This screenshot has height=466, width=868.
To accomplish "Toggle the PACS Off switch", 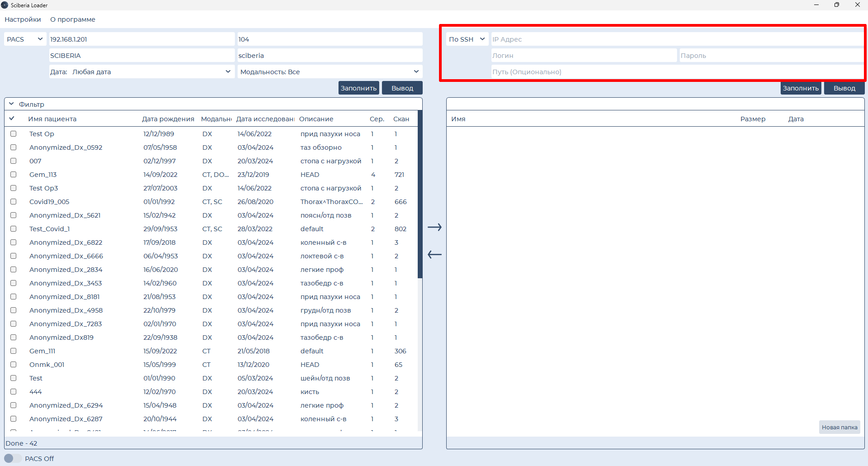I will point(13,458).
